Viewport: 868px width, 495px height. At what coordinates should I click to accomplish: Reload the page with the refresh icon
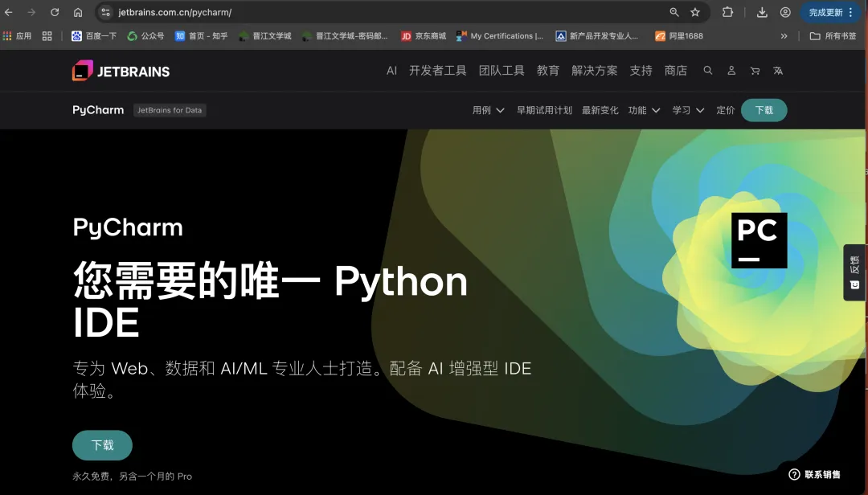[x=55, y=12]
